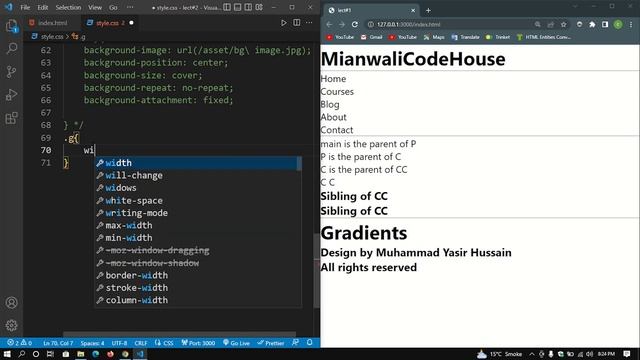This screenshot has height=360, width=640.
Task: Select the writing-mode suggestion
Action: pyautogui.click(x=197, y=213)
